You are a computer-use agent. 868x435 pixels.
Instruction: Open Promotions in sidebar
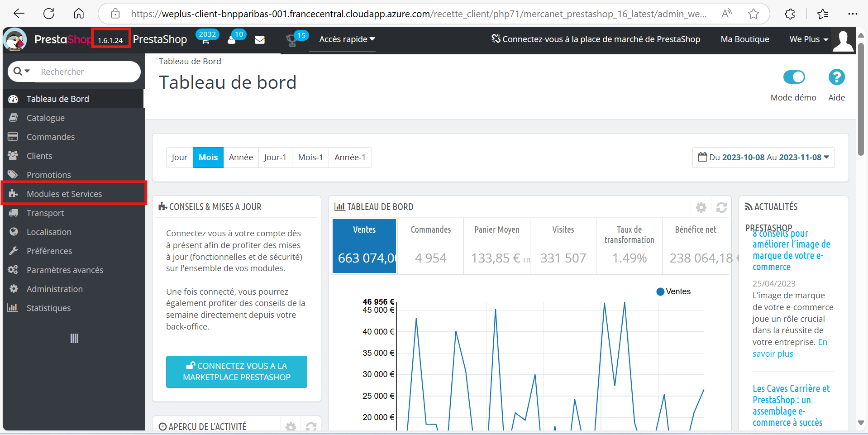pyautogui.click(x=73, y=175)
